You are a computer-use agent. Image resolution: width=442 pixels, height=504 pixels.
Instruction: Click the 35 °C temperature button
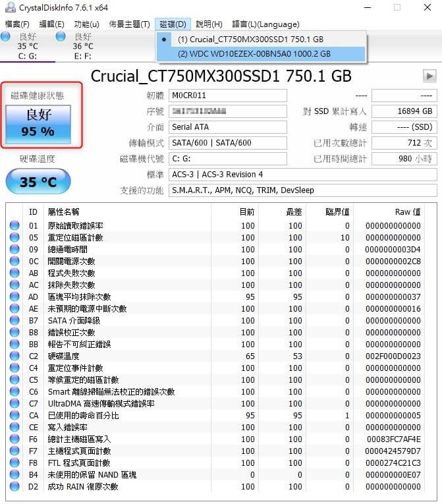point(38,182)
